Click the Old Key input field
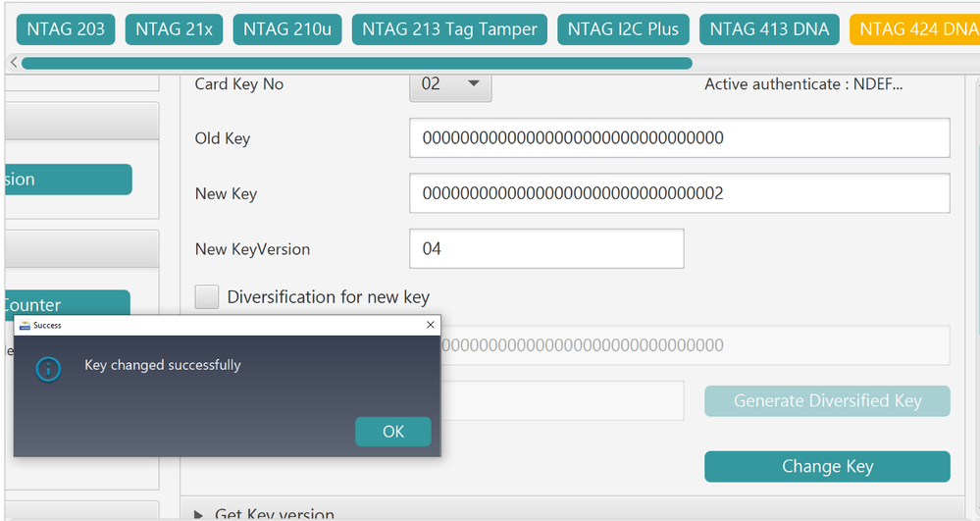 click(x=680, y=137)
